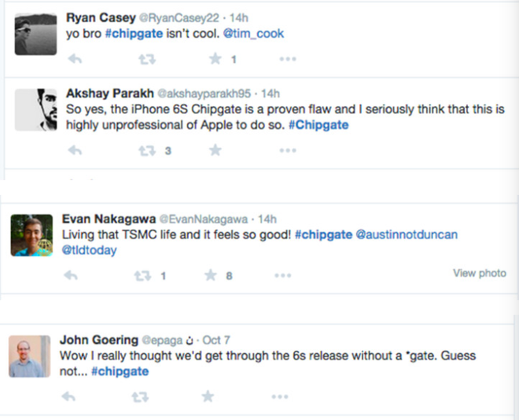The image size is (519, 420).
Task: Favorite Evan Nakagawa's tweet
Action: tap(210, 275)
